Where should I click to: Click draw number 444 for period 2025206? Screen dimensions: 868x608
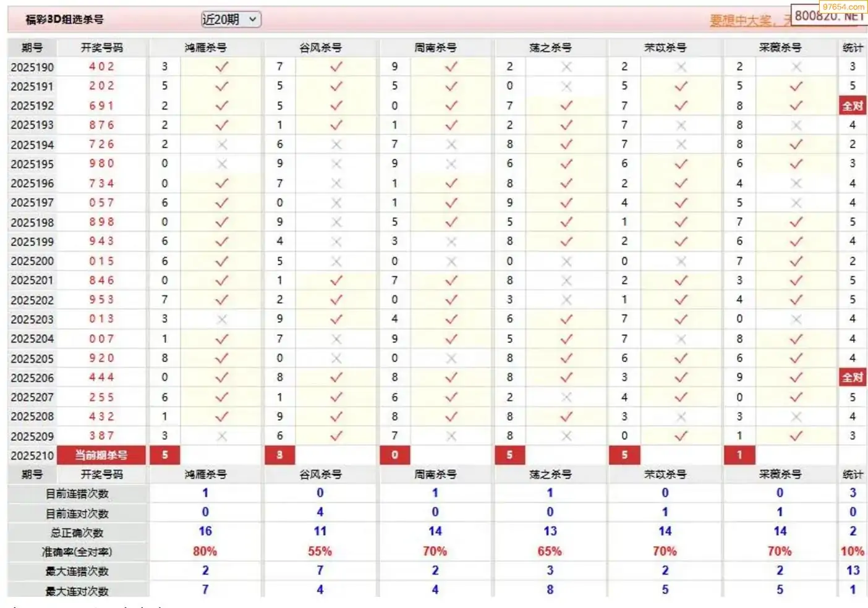[101, 378]
